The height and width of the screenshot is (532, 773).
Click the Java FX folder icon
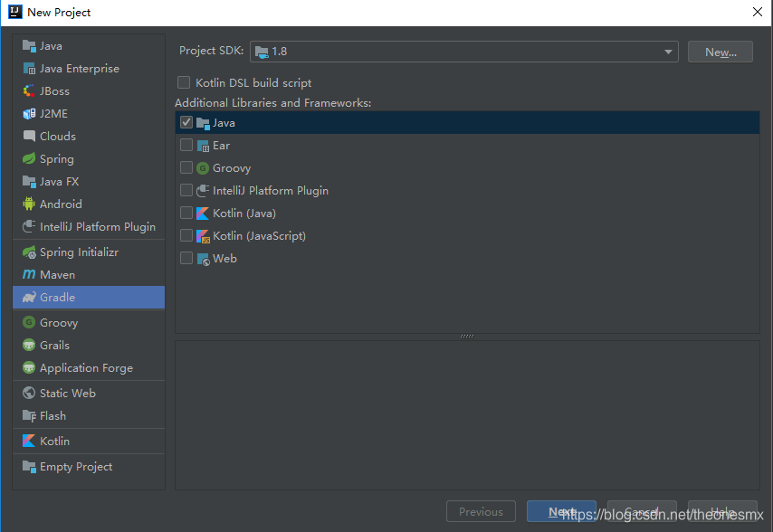pyautogui.click(x=29, y=181)
